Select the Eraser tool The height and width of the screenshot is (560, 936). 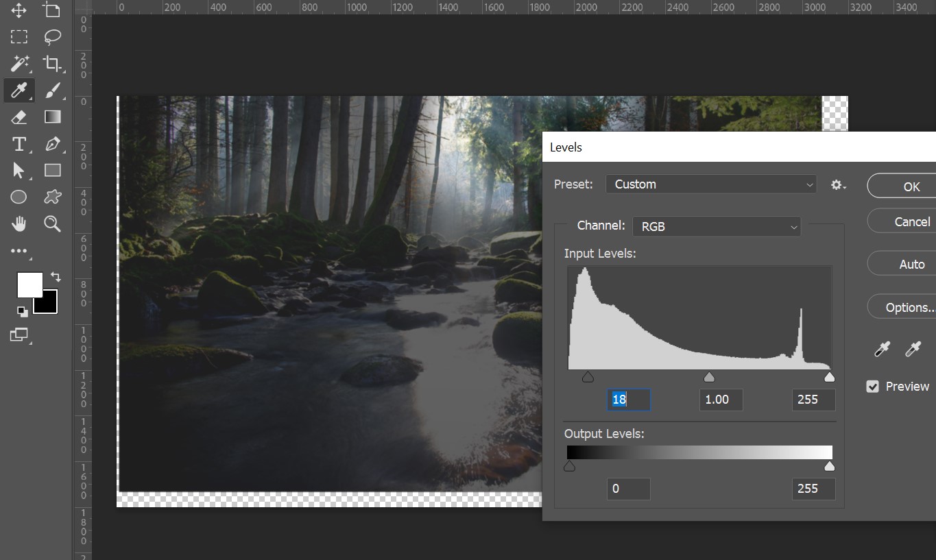coord(19,117)
